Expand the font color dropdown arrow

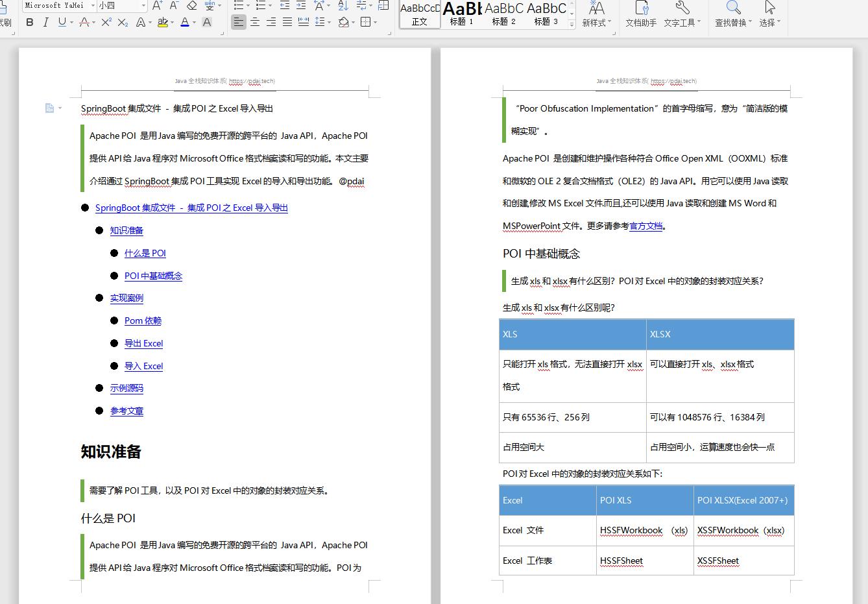tap(193, 22)
